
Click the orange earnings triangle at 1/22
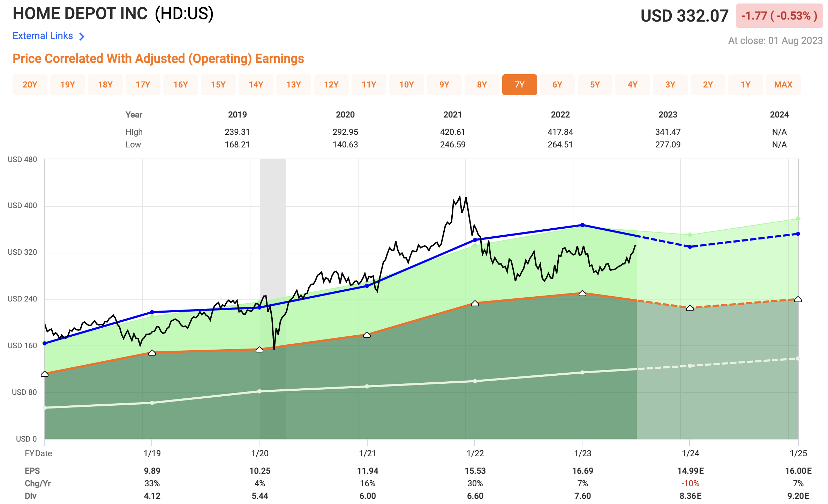coord(475,304)
